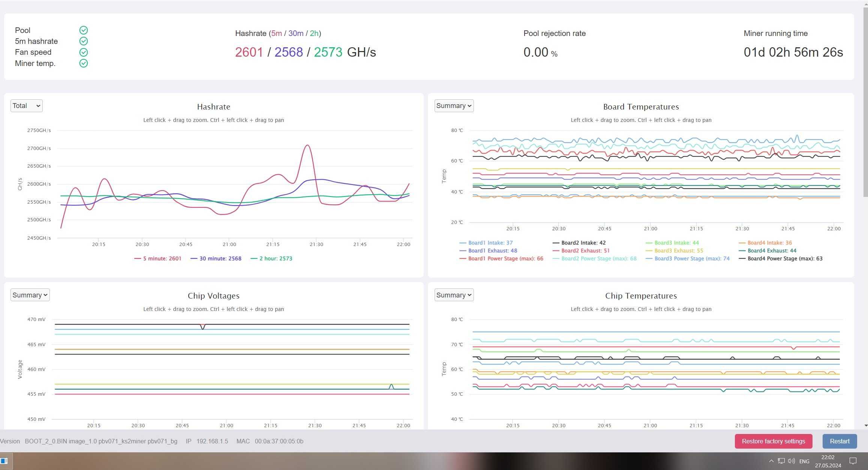Toggle Board4 Power Stage (max): 63 legend

781,258
